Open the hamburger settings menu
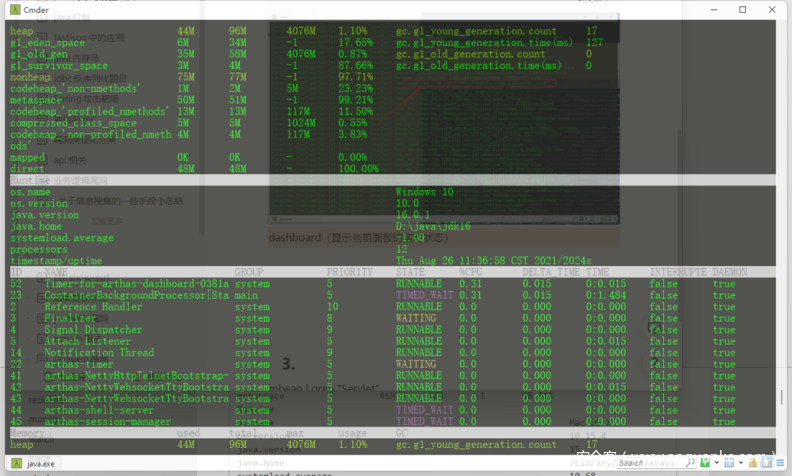792x476 pixels. click(780, 462)
